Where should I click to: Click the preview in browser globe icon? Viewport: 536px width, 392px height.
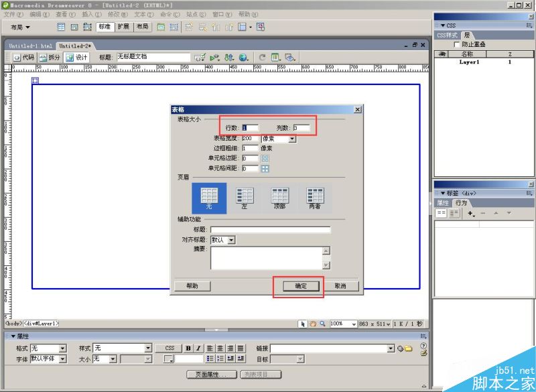tap(243, 58)
